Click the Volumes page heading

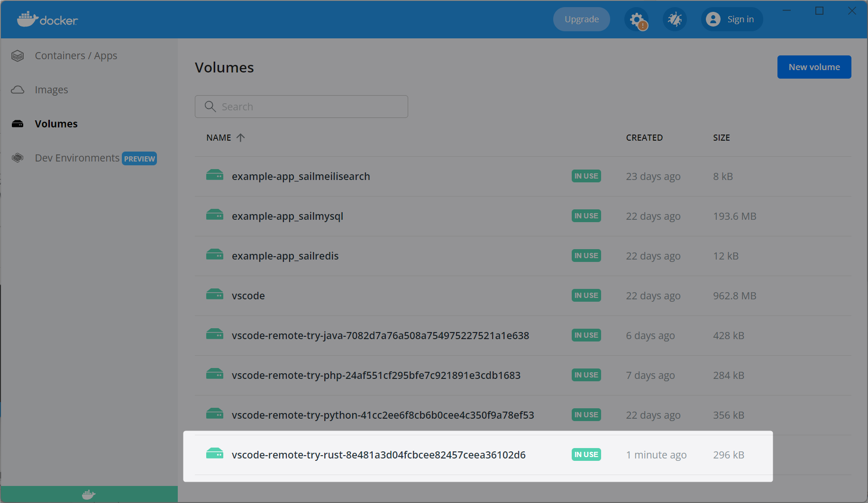click(224, 68)
